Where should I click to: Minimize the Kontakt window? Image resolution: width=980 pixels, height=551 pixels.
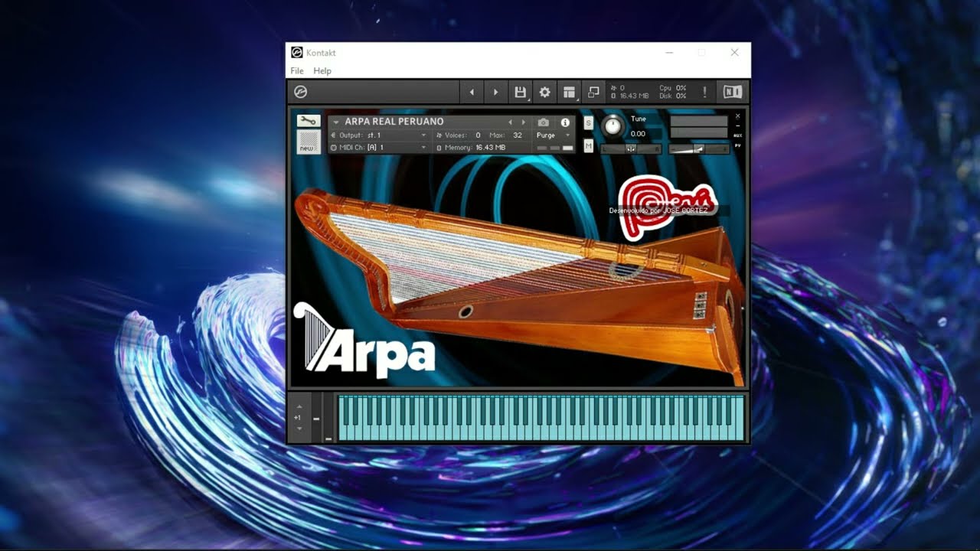coord(670,52)
